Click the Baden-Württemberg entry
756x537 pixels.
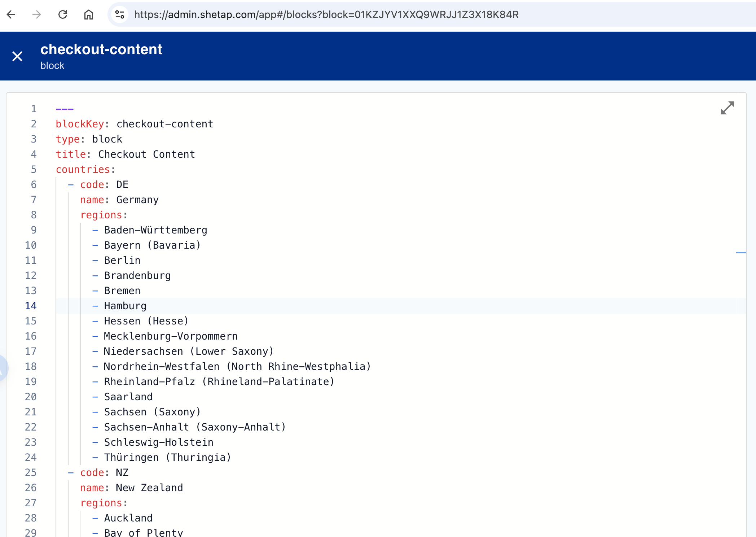tap(156, 230)
